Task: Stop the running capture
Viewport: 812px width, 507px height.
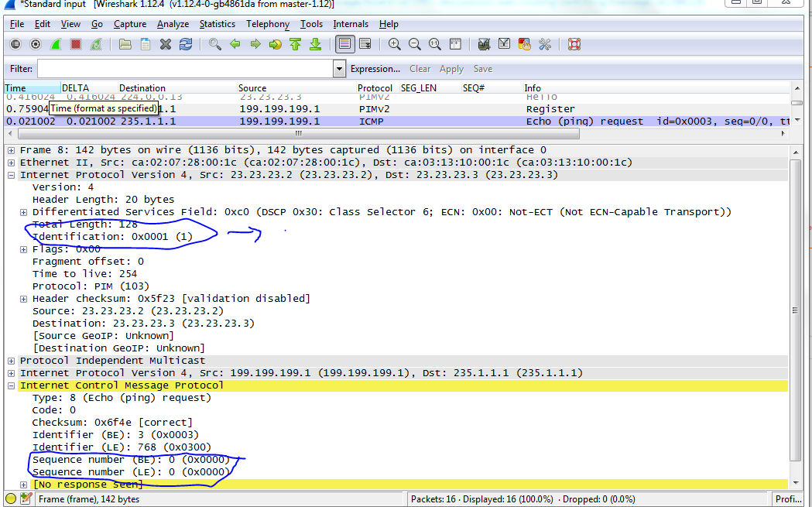Action: pos(75,44)
